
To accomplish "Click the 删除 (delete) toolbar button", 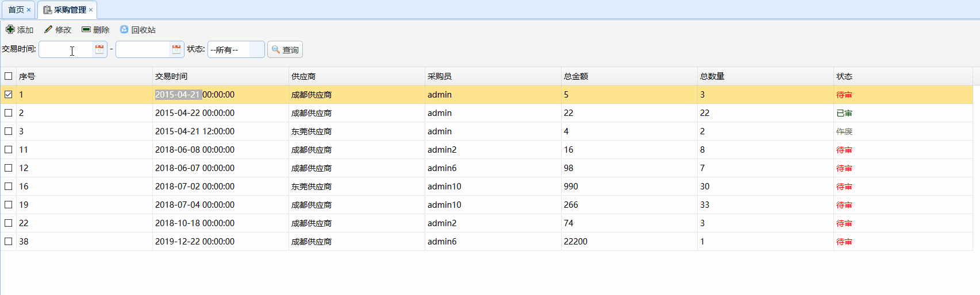I will (95, 30).
